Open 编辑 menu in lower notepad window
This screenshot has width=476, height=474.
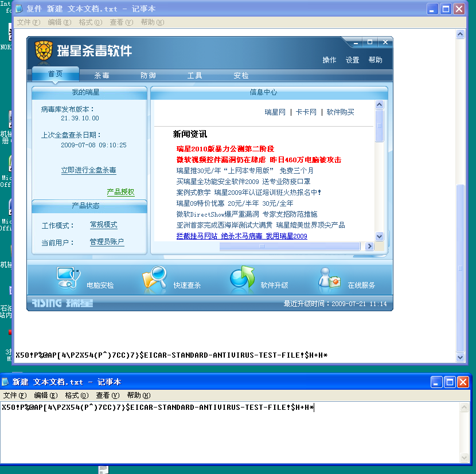click(46, 395)
